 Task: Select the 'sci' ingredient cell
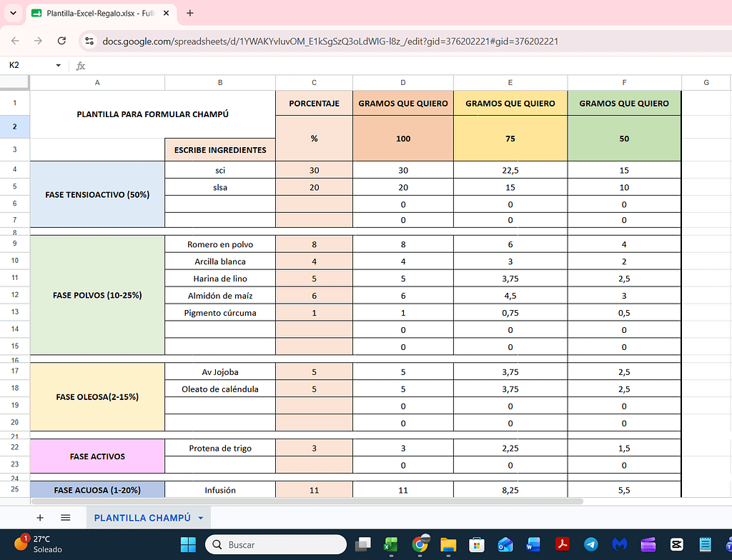(220, 170)
